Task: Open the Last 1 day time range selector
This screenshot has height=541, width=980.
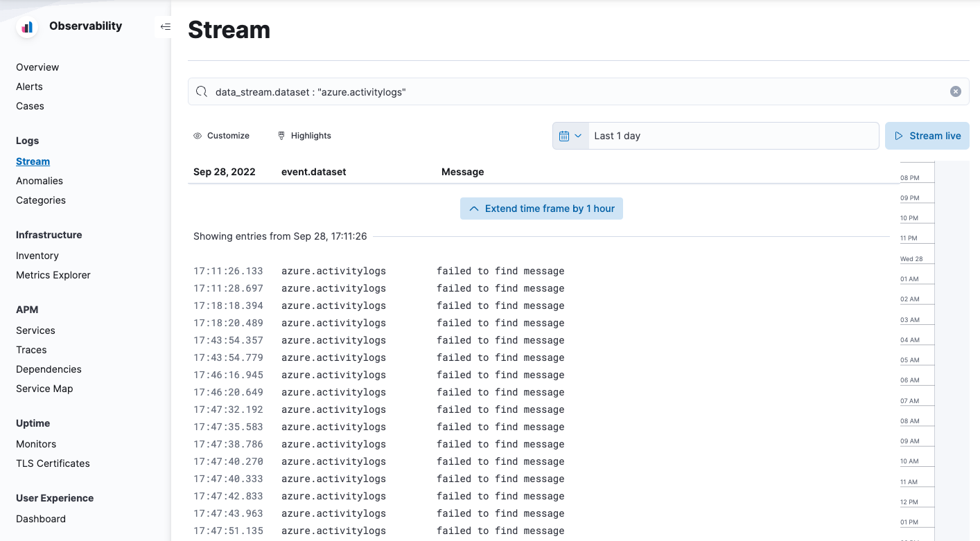Action: click(x=733, y=135)
